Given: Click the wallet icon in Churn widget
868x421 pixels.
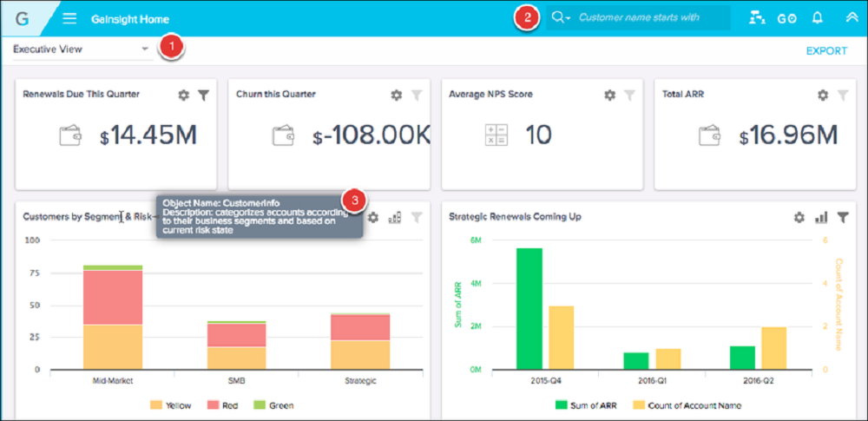Looking at the screenshot, I should (x=284, y=136).
